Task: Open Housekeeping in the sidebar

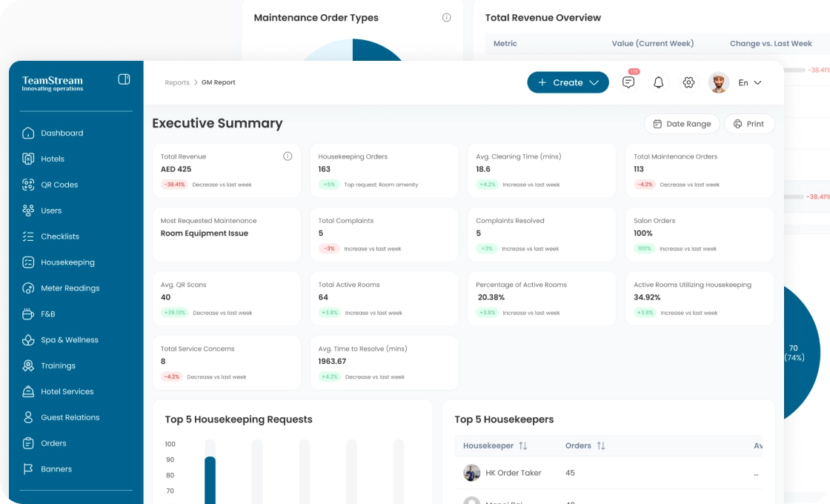Action: pyautogui.click(x=67, y=262)
